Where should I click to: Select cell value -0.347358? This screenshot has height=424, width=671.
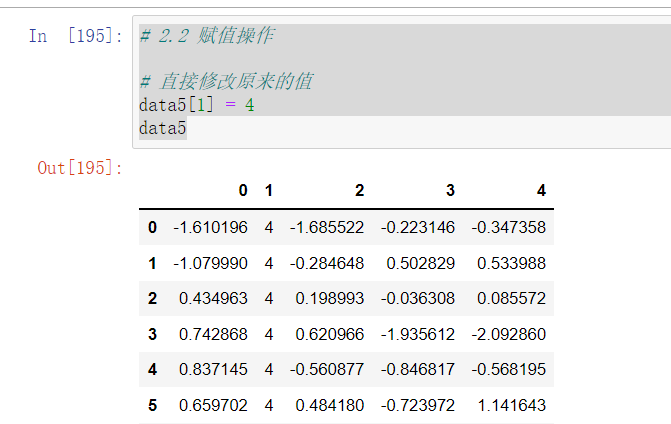[x=508, y=227]
